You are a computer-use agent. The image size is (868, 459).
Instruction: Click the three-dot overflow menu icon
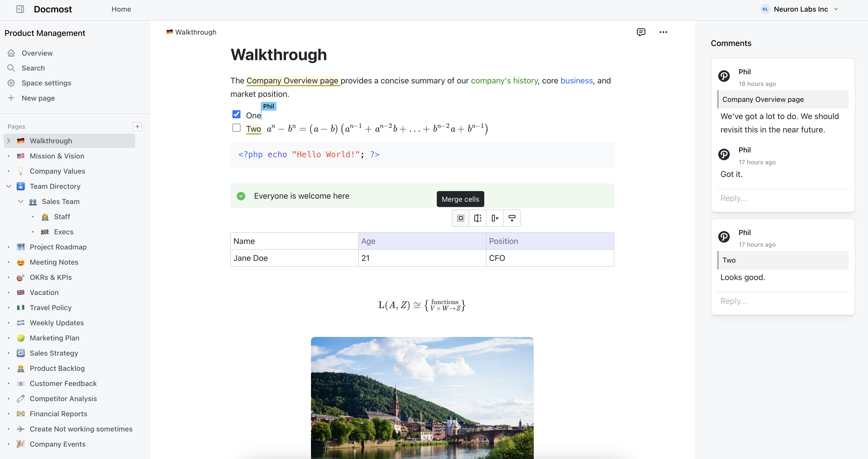[663, 32]
